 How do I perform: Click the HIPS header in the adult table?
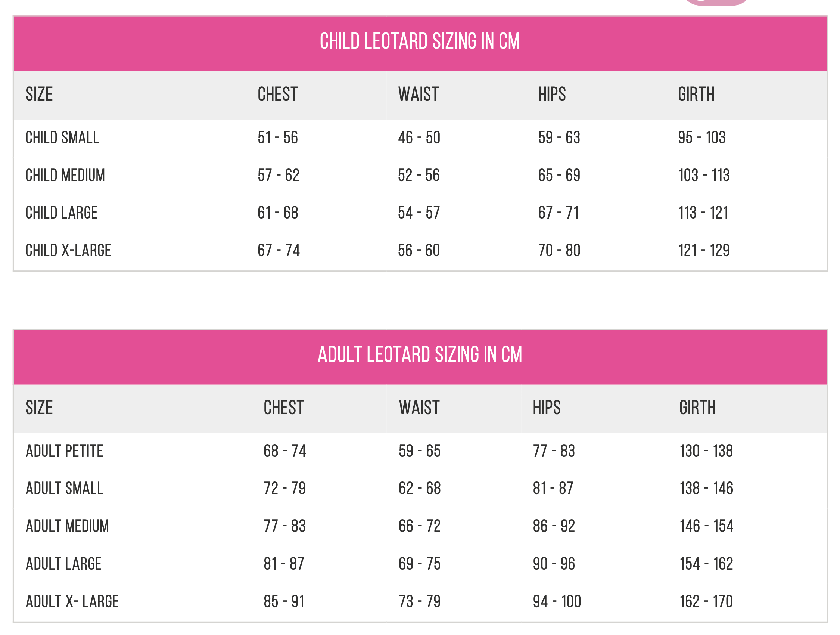[547, 408]
